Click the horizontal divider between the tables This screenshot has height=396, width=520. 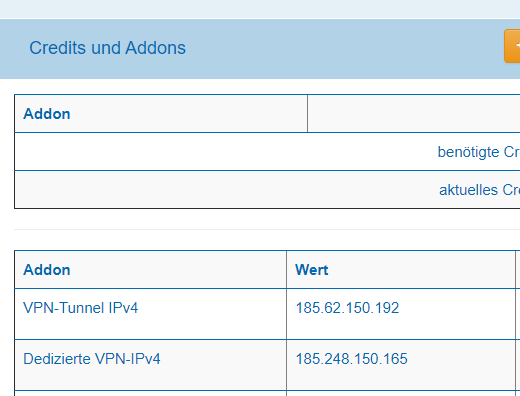tap(267, 229)
